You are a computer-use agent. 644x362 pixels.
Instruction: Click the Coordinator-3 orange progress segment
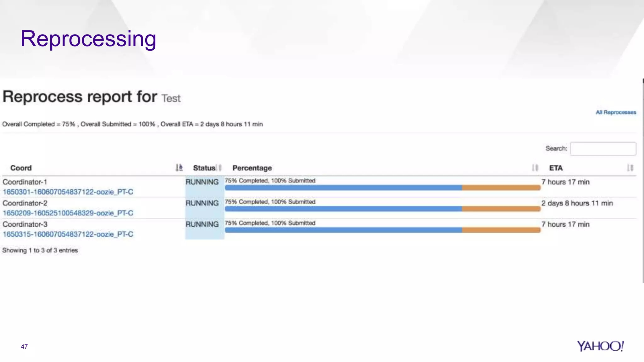[x=501, y=230]
